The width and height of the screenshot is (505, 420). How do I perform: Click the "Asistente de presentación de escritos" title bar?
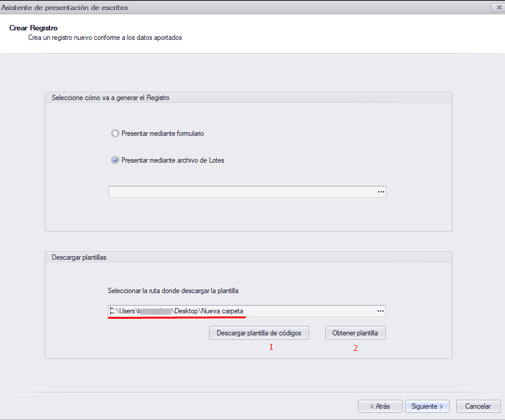tap(66, 7)
